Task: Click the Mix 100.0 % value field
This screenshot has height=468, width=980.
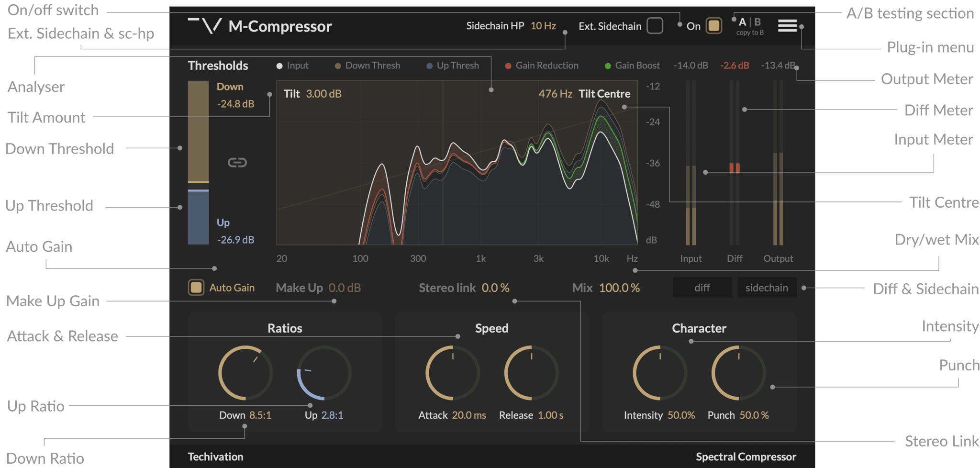Action: click(619, 288)
